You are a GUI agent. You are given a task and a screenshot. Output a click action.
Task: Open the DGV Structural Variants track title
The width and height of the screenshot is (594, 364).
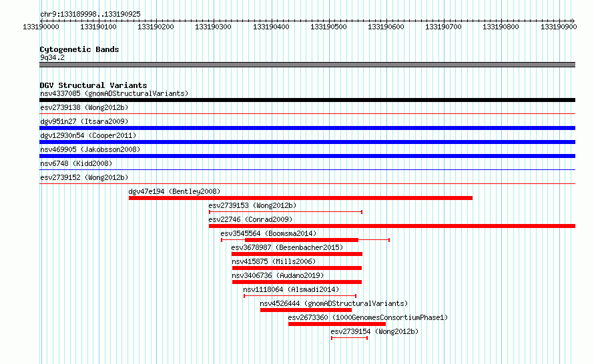click(x=93, y=85)
